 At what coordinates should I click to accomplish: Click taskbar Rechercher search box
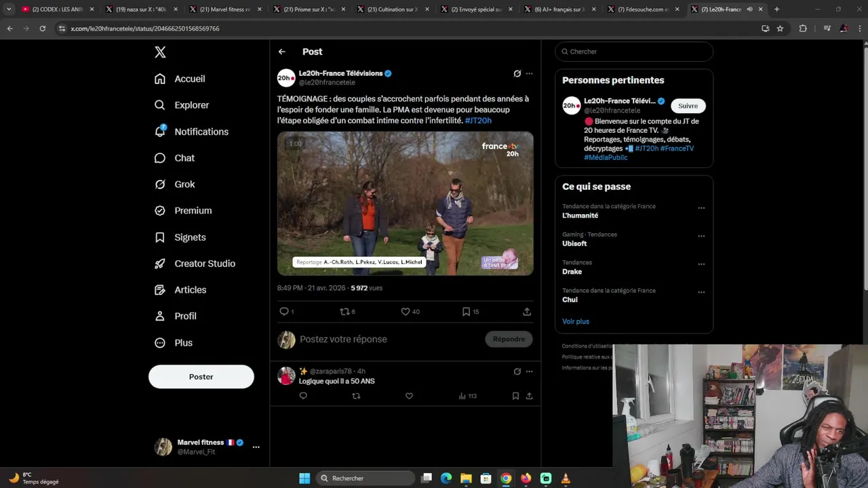click(366, 479)
